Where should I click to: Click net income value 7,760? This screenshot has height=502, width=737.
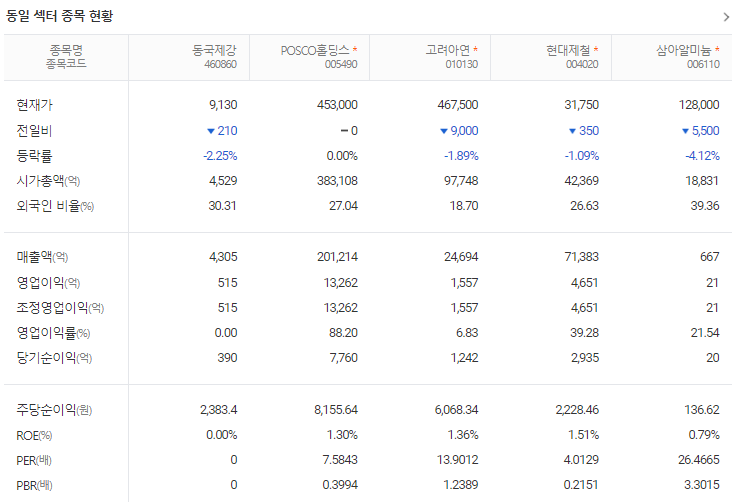[343, 358]
